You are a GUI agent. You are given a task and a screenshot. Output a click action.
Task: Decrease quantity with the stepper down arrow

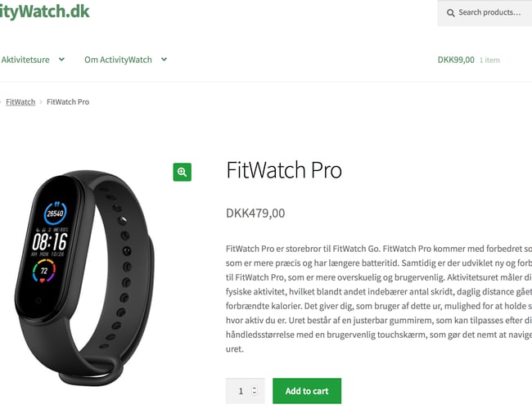[254, 393]
